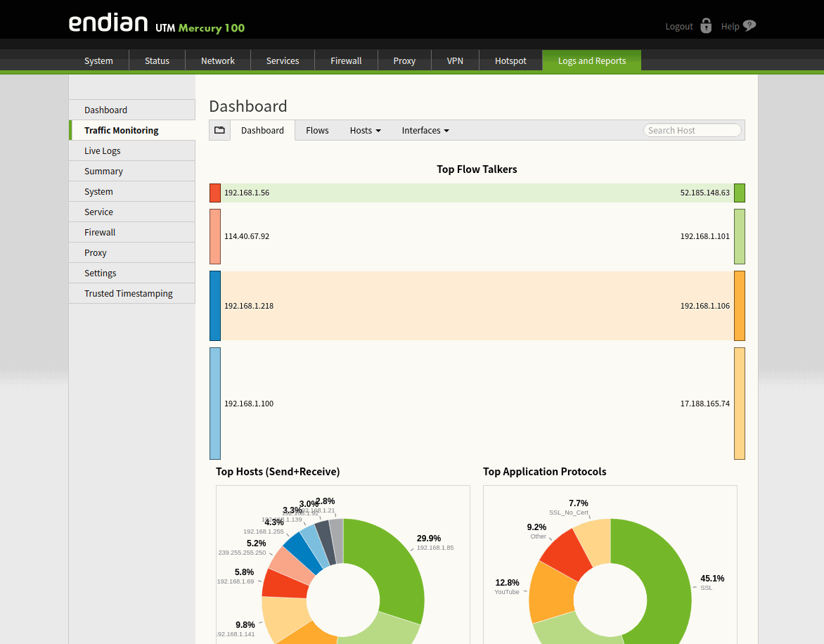
Task: Click host label 114.40.67.92
Action: click(x=247, y=236)
